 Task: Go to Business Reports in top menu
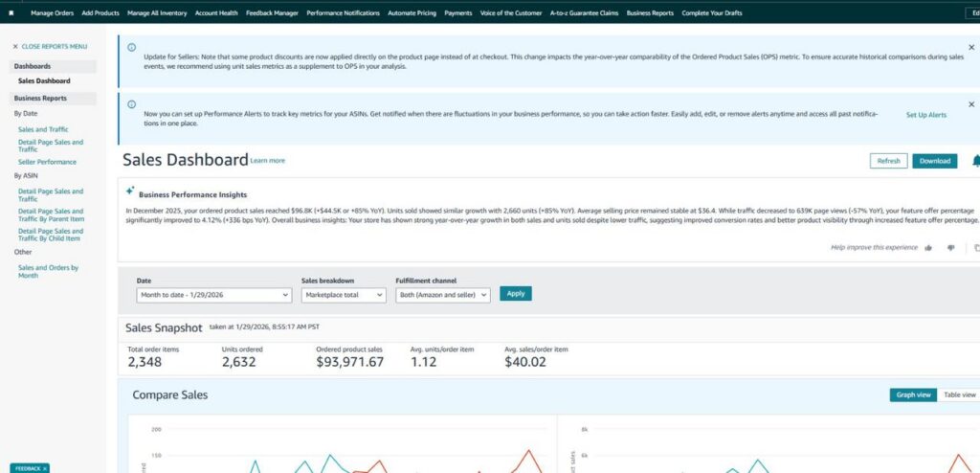[650, 13]
